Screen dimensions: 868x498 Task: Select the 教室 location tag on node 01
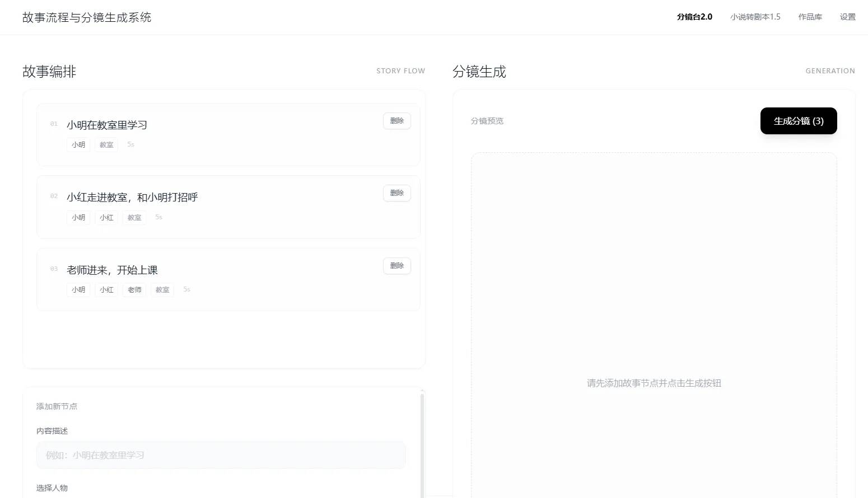(106, 144)
